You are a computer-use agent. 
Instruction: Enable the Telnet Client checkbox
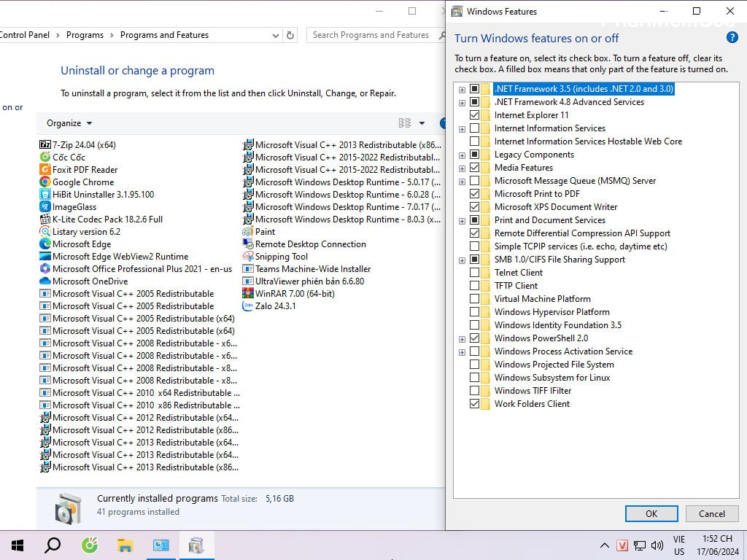coord(475,273)
